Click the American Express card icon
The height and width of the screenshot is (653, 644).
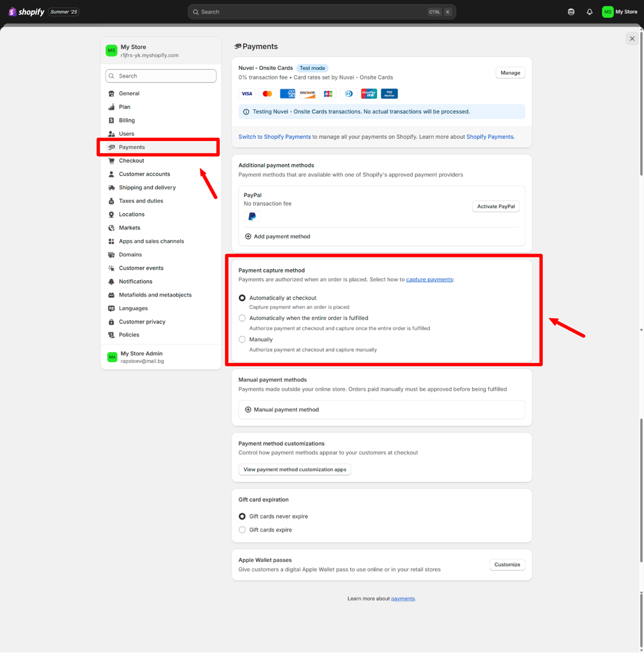coord(287,94)
